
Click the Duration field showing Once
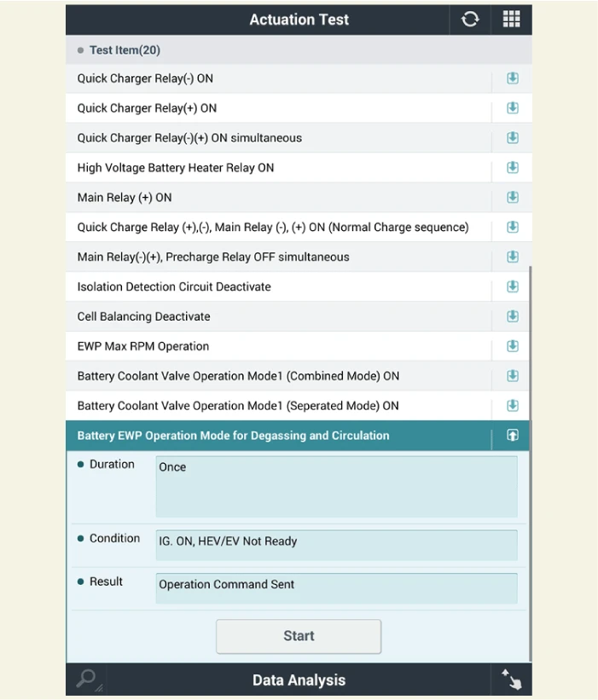tap(337, 486)
